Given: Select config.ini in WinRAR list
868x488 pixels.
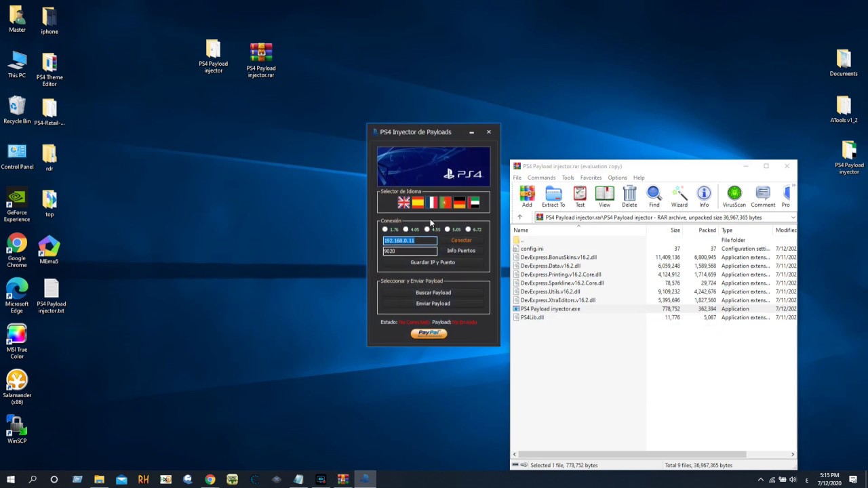Looking at the screenshot, I should tap(532, 249).
